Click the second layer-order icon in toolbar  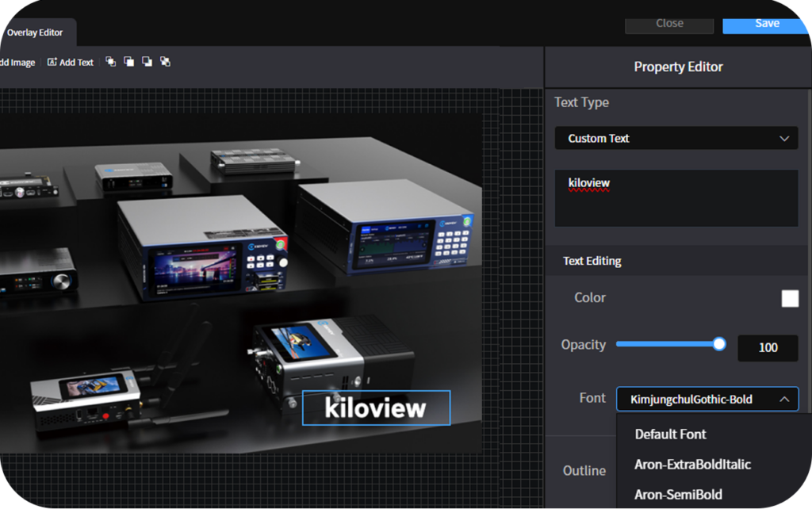click(x=128, y=62)
